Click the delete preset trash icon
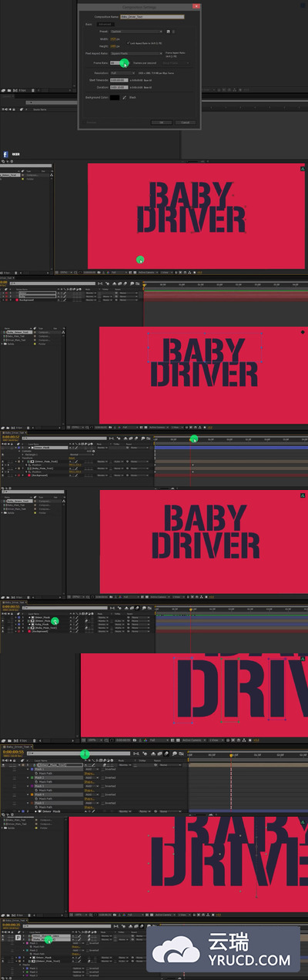308x980 pixels. tap(173, 32)
